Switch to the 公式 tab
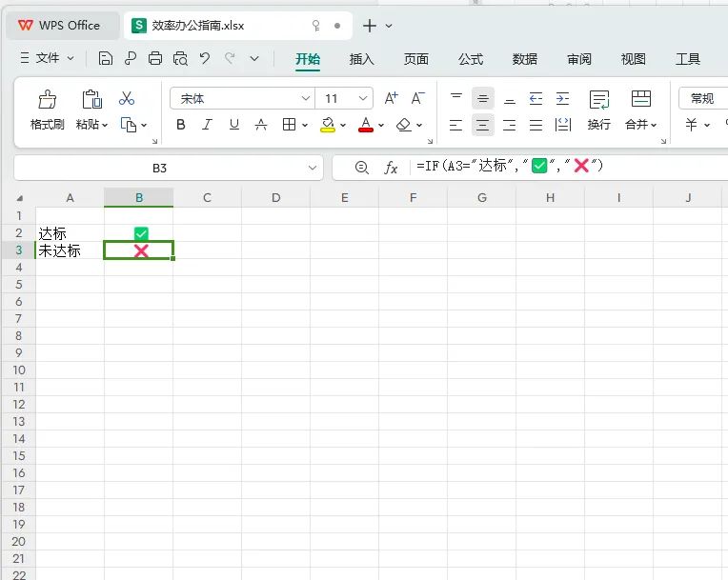This screenshot has width=728, height=580. coord(471,59)
